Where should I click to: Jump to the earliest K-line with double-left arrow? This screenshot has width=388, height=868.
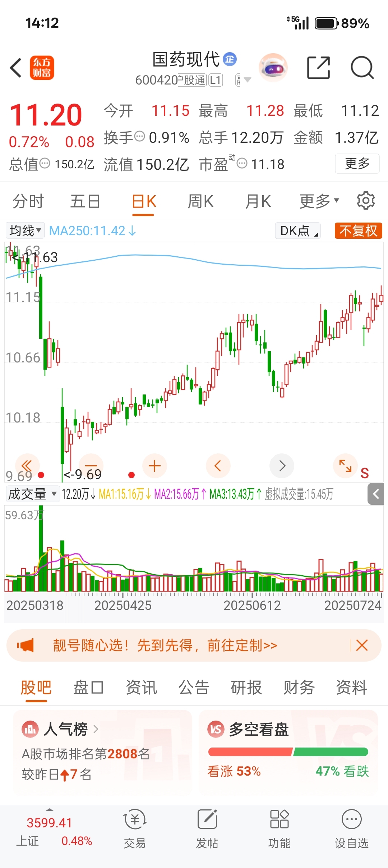pyautogui.click(x=27, y=466)
